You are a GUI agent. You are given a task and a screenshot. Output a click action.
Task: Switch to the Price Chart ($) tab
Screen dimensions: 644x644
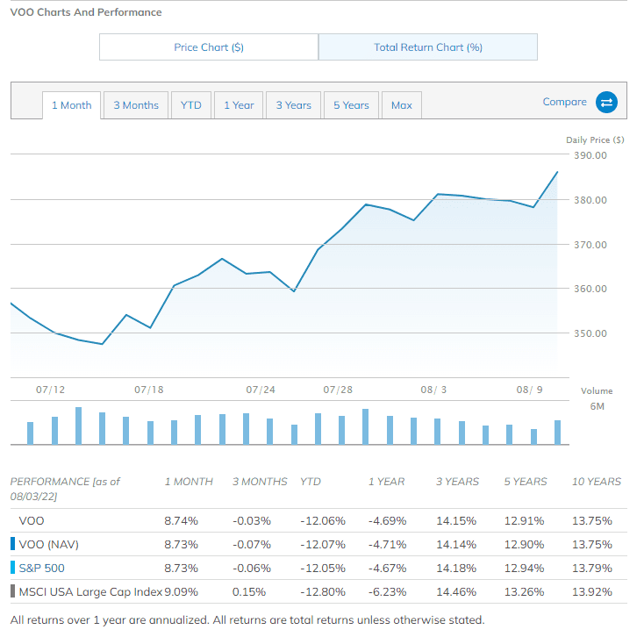(x=209, y=47)
